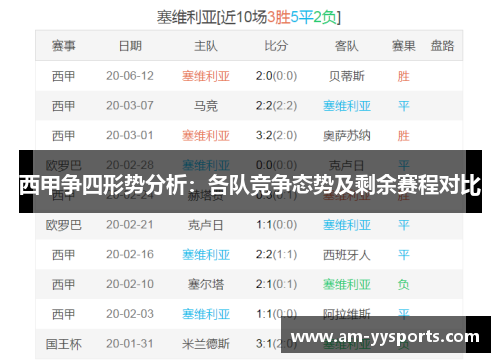Click home team 马竞
The width and height of the screenshot is (500, 362).
(206, 106)
